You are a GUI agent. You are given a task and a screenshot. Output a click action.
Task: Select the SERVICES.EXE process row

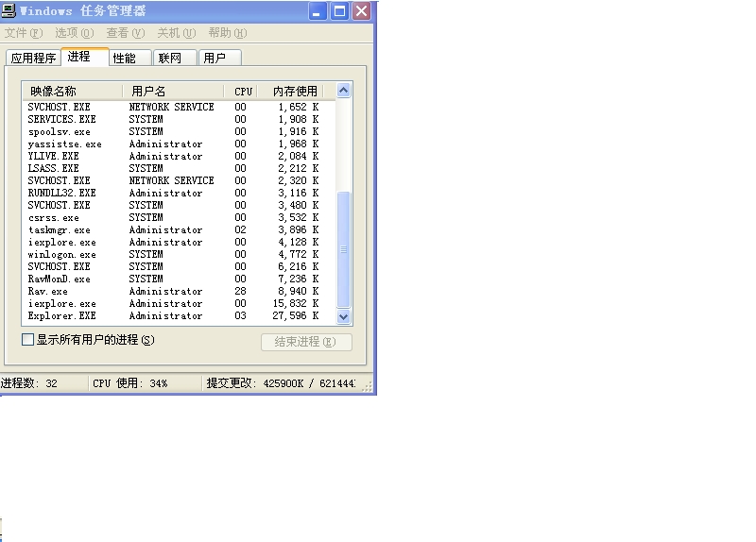coord(179,119)
